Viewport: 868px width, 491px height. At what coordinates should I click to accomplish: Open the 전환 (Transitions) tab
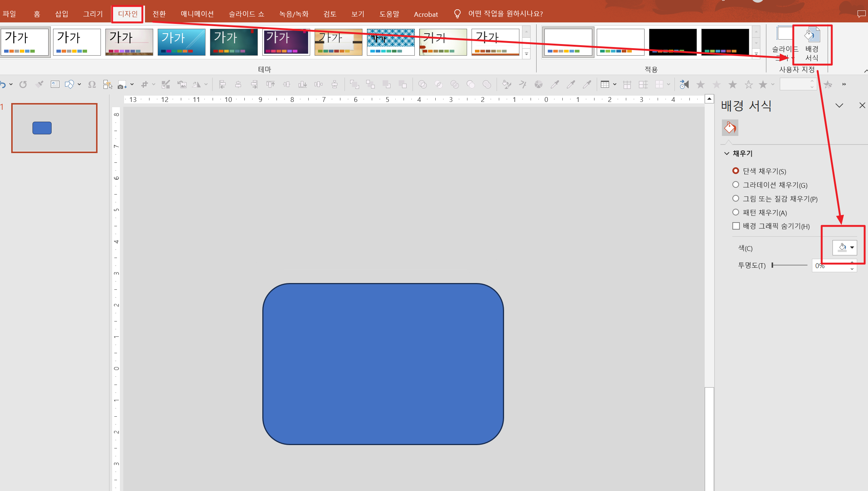159,14
